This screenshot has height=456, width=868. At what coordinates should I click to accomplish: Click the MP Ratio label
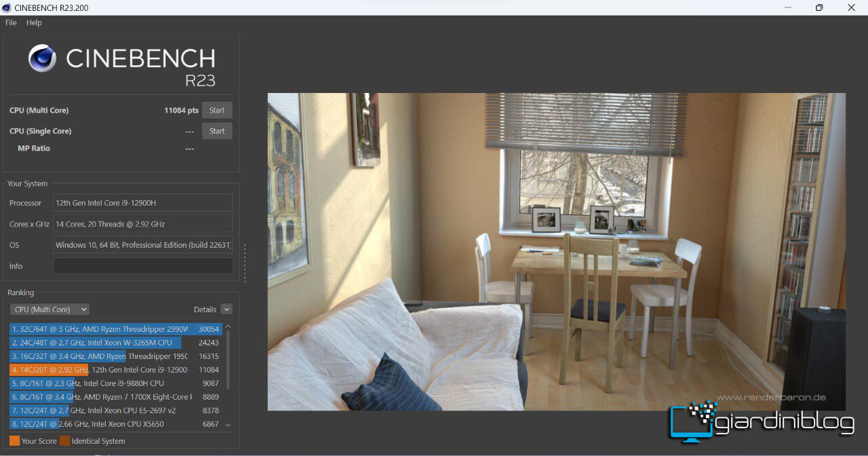34,149
